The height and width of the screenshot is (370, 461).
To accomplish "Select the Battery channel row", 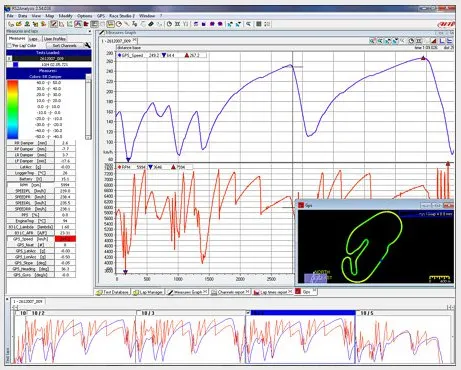I will tap(41, 179).
